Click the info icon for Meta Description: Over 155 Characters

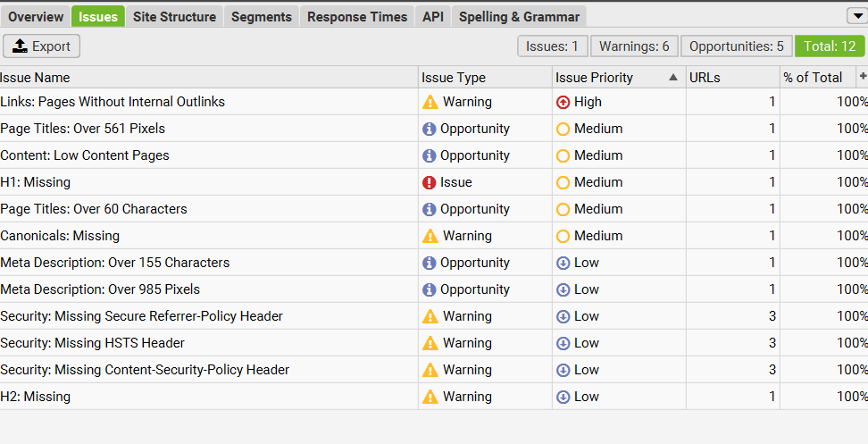coord(429,263)
